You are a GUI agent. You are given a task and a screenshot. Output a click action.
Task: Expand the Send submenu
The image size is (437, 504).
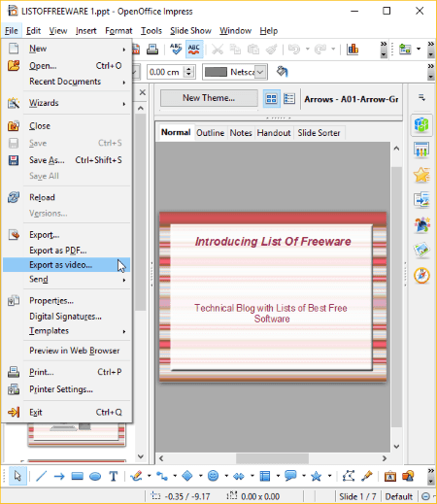click(x=66, y=279)
